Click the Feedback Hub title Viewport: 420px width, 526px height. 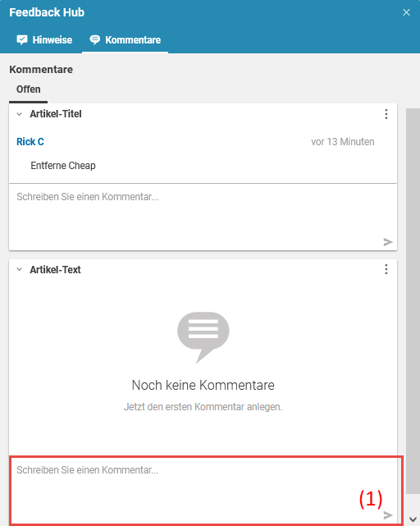47,12
